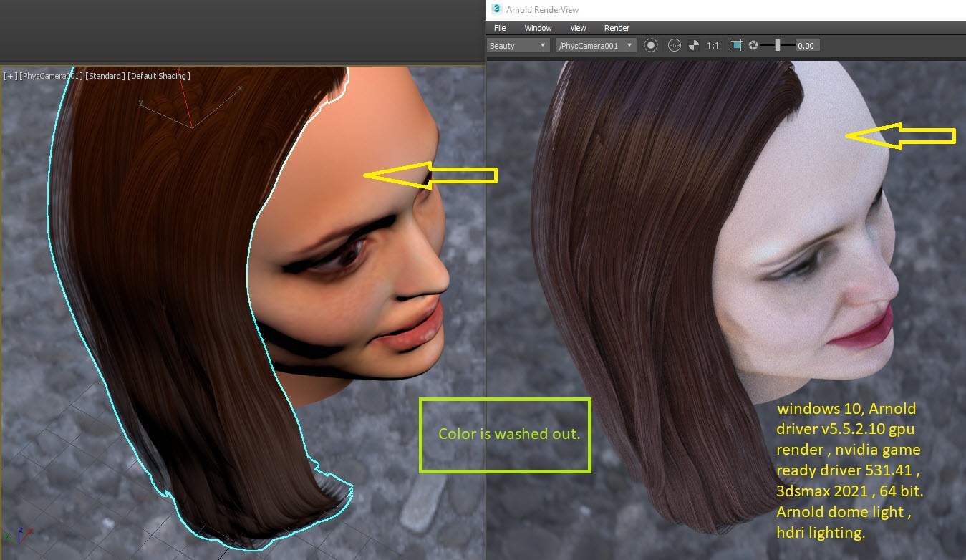Open the snapshot comparison pie icon
966x560 pixels.
tap(693, 45)
